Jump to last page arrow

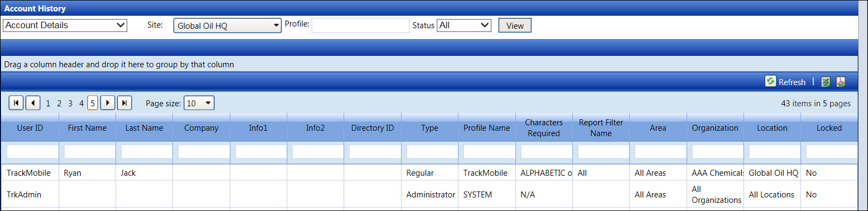[125, 103]
